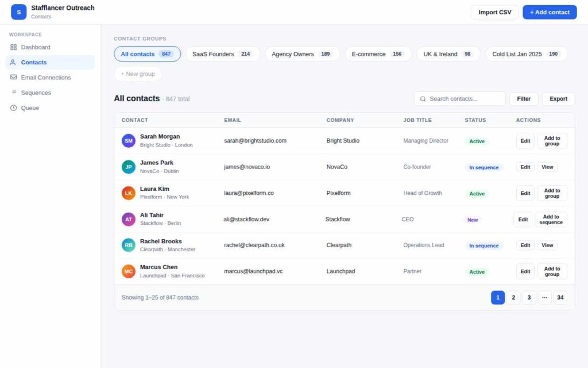Click the Queue clock icon
The width and height of the screenshot is (588, 368).
14,108
